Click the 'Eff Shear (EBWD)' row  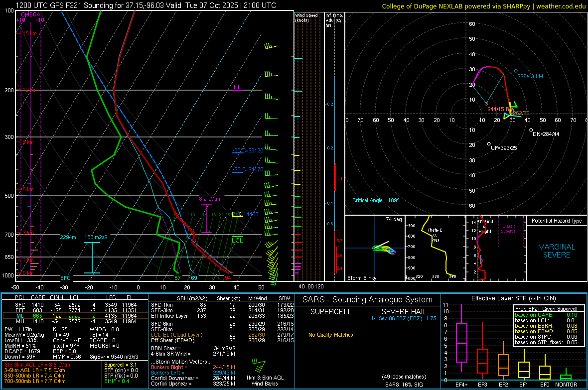[x=222, y=340]
